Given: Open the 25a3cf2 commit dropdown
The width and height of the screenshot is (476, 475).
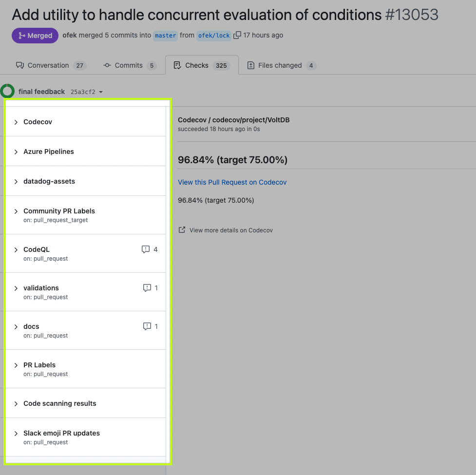Looking at the screenshot, I should click(86, 92).
